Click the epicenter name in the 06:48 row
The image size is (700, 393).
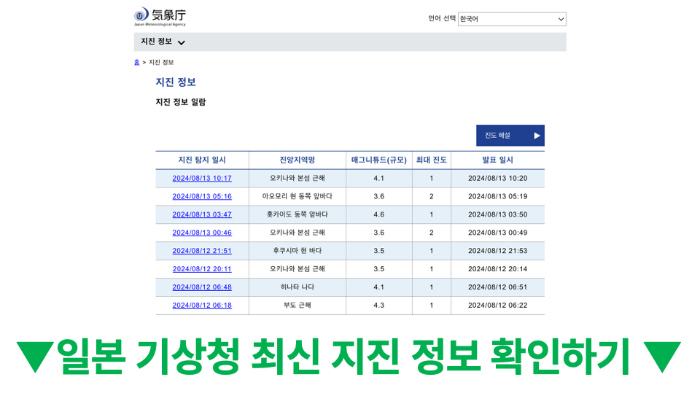click(297, 287)
